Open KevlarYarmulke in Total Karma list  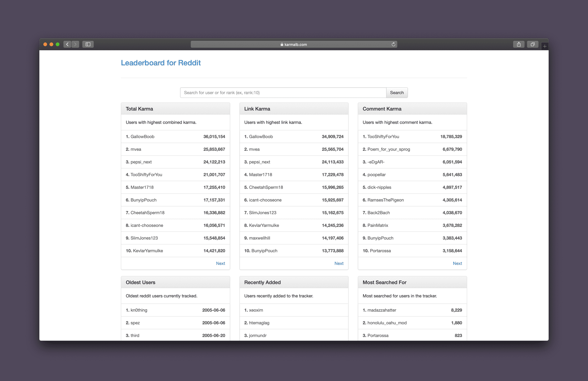(148, 251)
